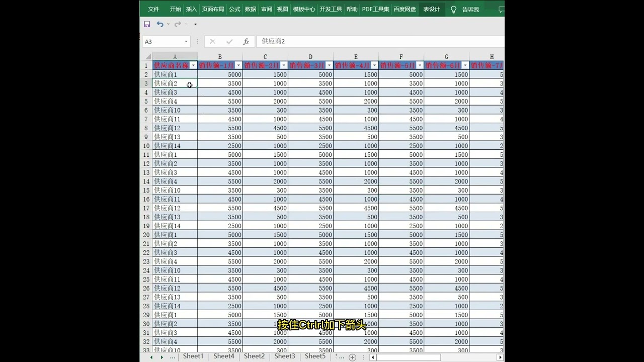Open filter dropdown for 销售额-4月 column
644x362 pixels.
pyautogui.click(x=374, y=65)
